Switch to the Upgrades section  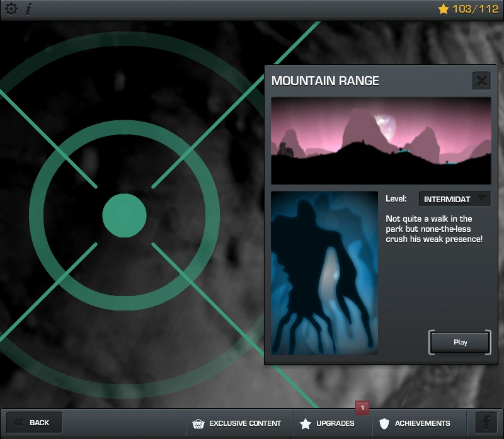click(332, 423)
